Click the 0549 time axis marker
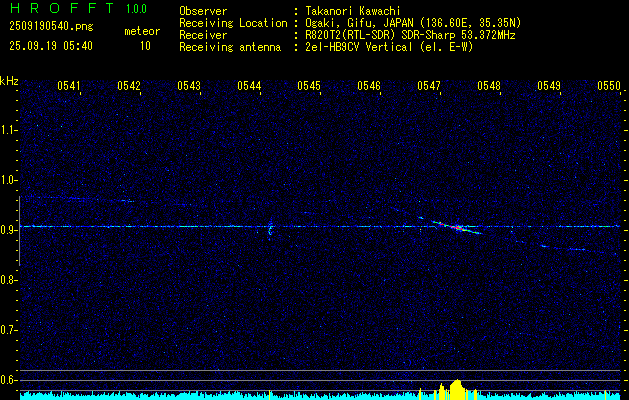Screen dimensions: 629x400 (x=549, y=85)
